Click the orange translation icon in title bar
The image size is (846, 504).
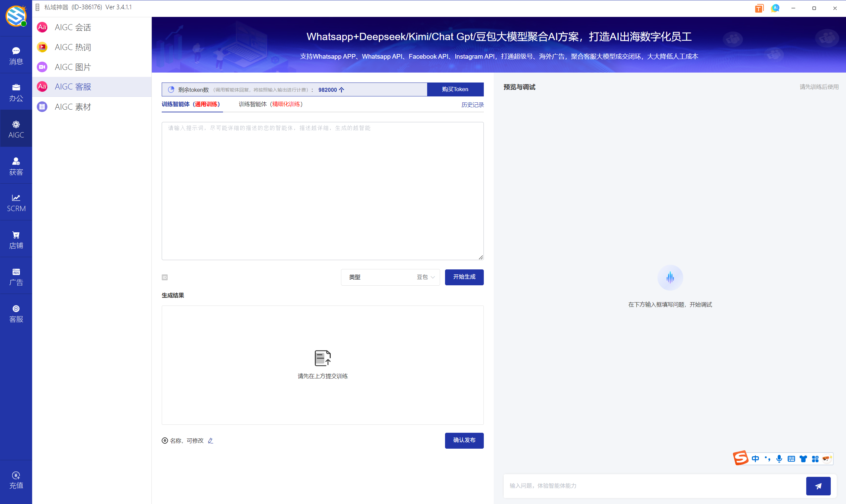[759, 8]
